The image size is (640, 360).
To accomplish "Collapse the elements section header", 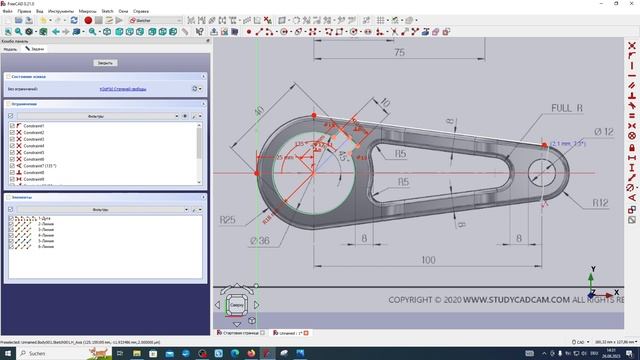I will (203, 197).
